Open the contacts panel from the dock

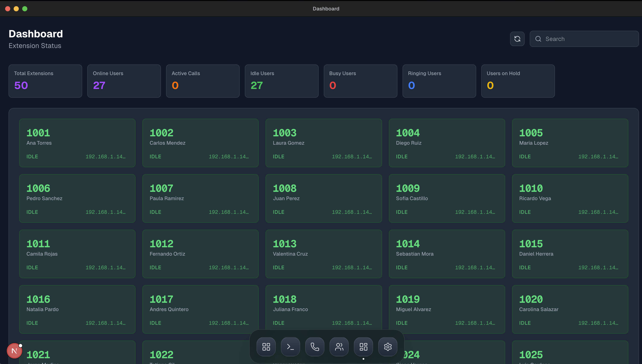339,347
